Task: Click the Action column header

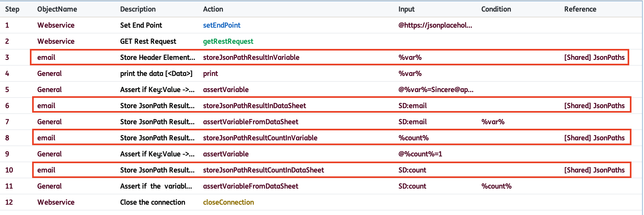Action: pos(213,9)
